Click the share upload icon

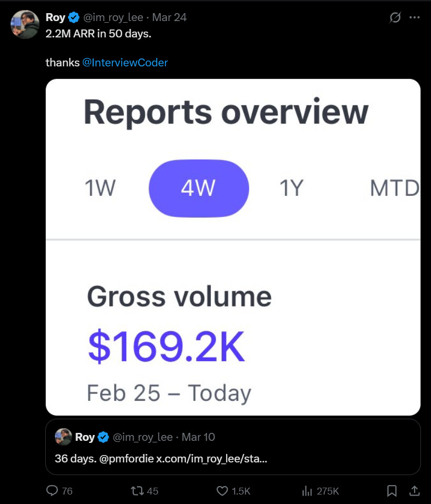[415, 491]
